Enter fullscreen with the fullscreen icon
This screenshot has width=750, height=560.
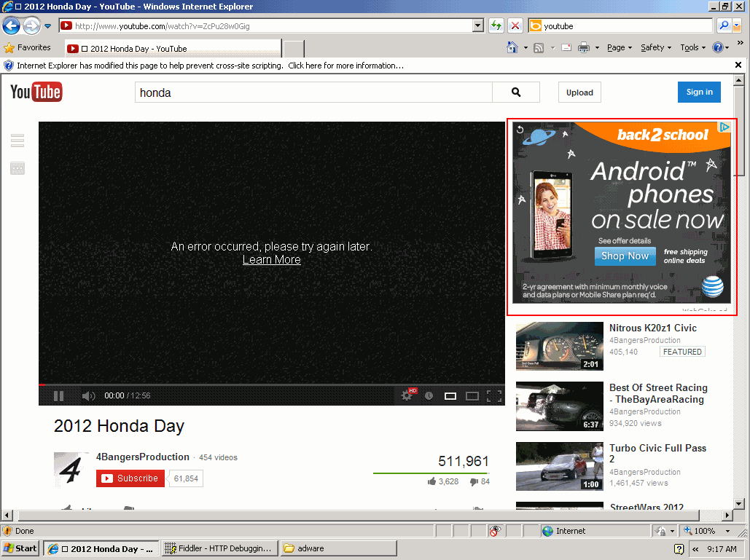(494, 396)
